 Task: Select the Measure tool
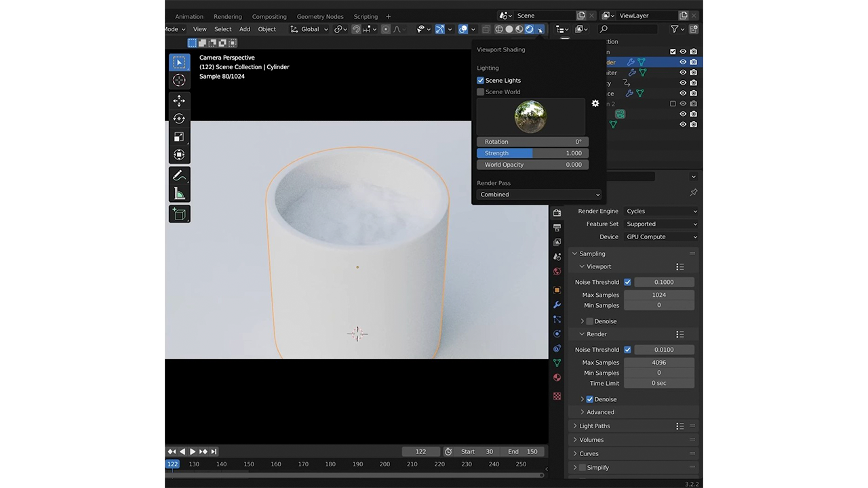[x=179, y=194]
